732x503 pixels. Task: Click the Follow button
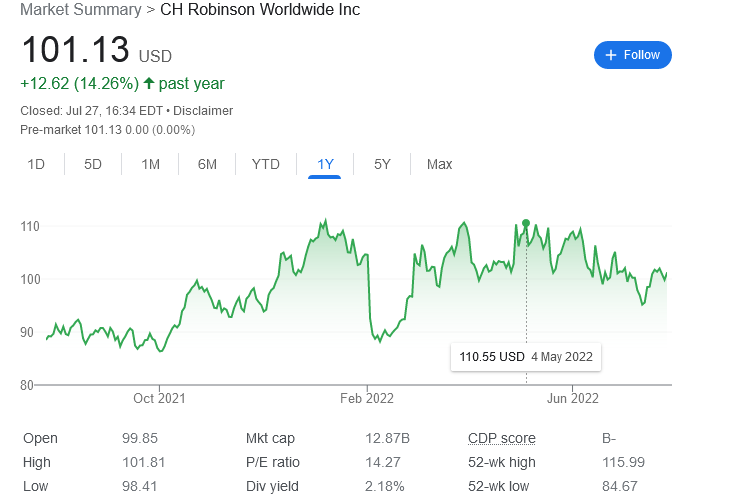pos(633,55)
